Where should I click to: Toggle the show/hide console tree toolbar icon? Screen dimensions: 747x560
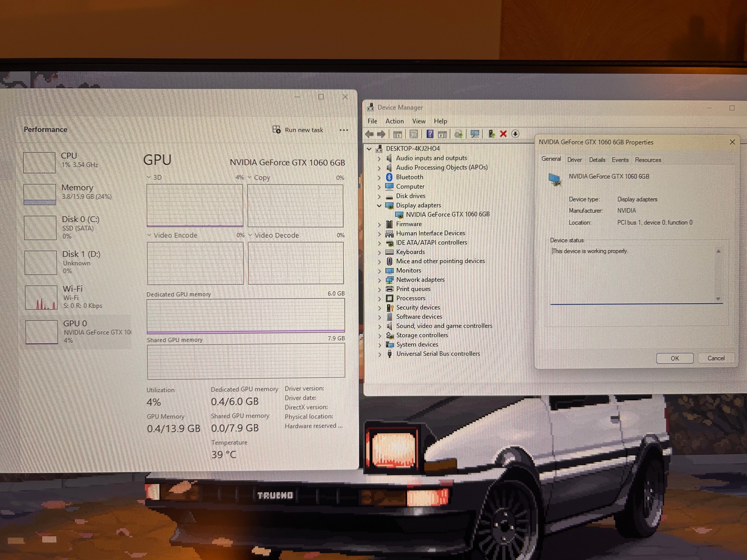point(398,134)
